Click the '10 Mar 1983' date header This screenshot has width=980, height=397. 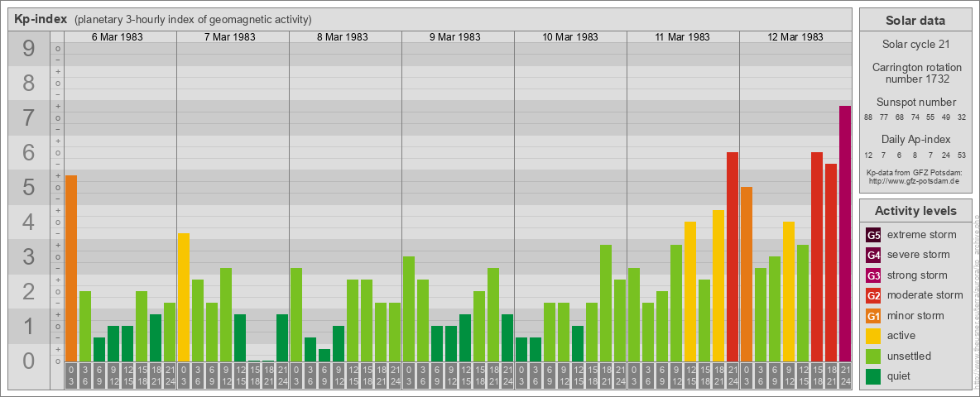[570, 37]
